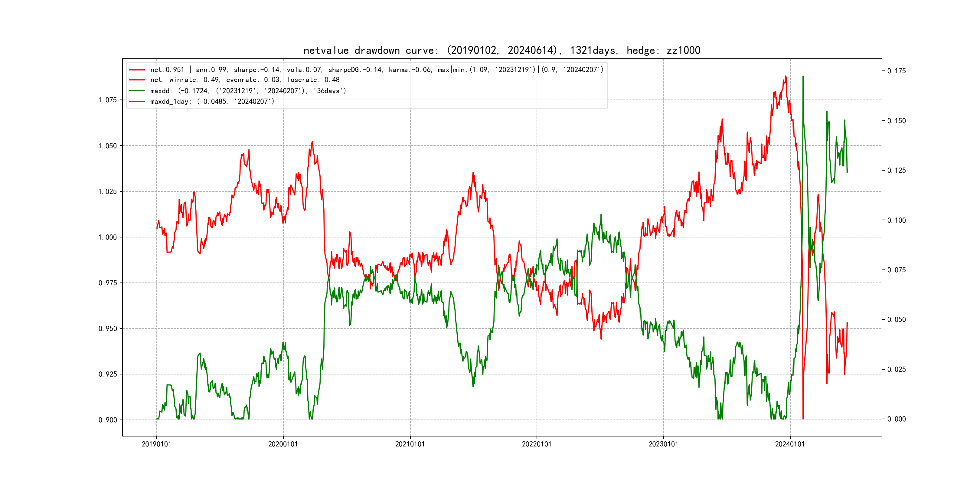The image size is (980, 490).
Task: Click the 1.075 left-axis tick label
Action: 108,100
